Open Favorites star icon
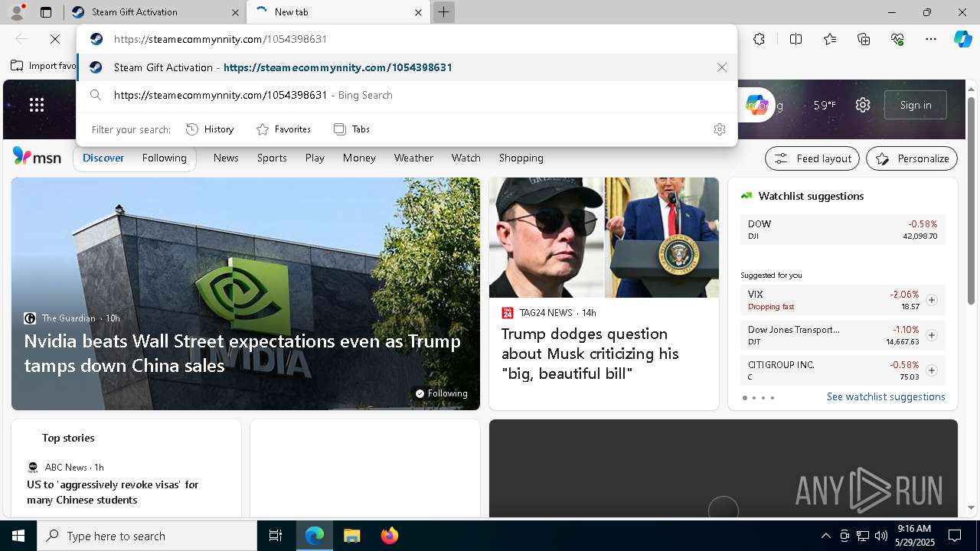Image resolution: width=980 pixels, height=551 pixels. click(830, 39)
